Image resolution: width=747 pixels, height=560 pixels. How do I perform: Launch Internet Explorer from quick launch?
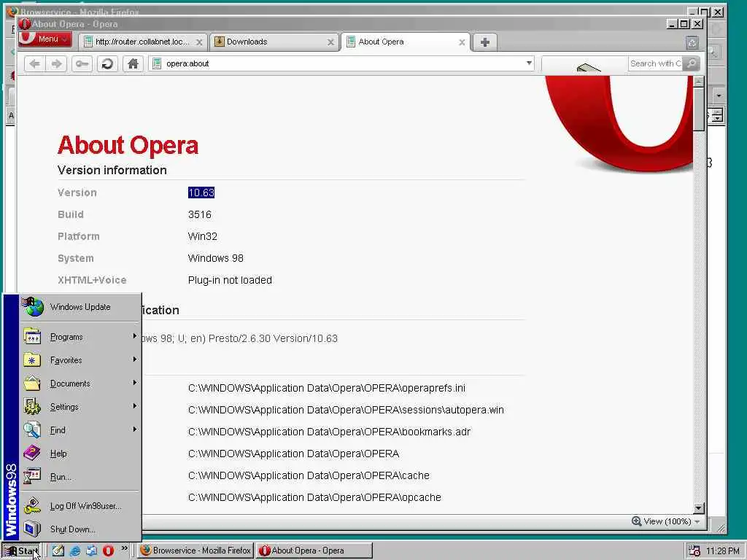[x=75, y=551]
